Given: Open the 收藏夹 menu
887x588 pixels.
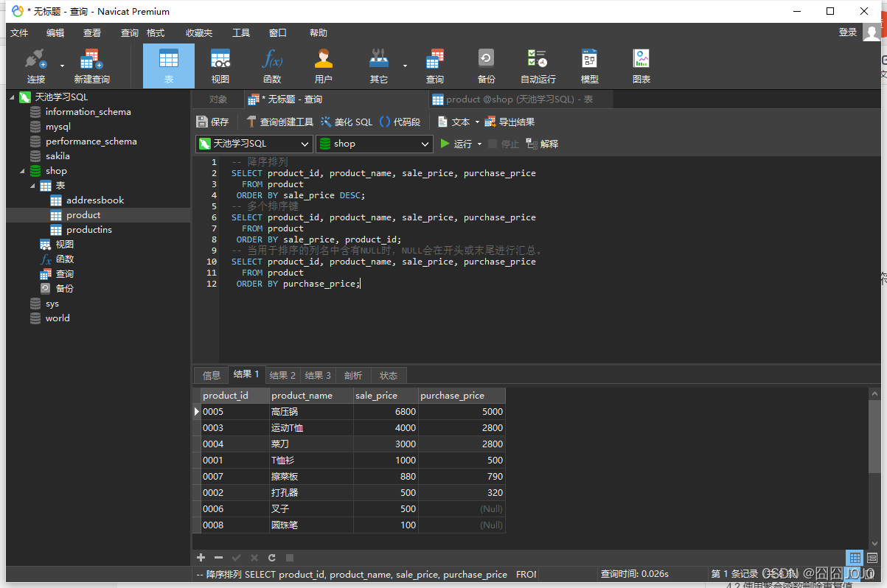Looking at the screenshot, I should (199, 33).
